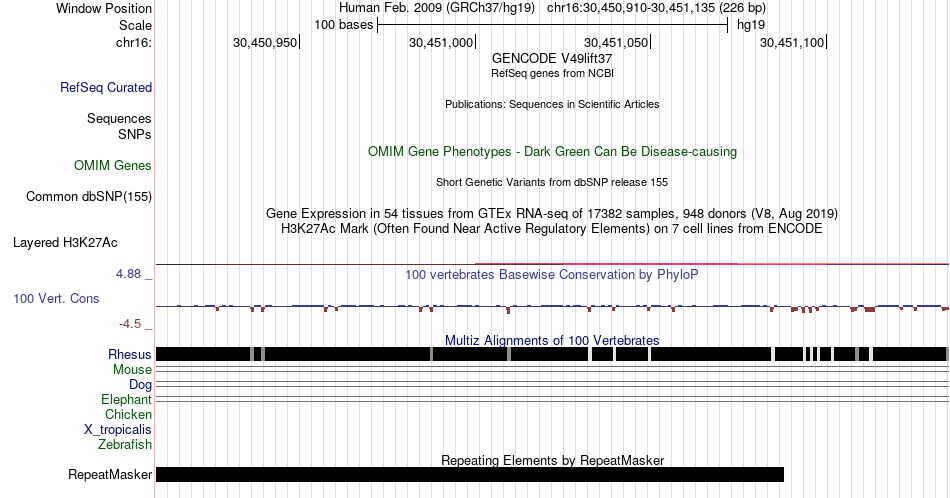Click the Chicken species label

(128, 414)
